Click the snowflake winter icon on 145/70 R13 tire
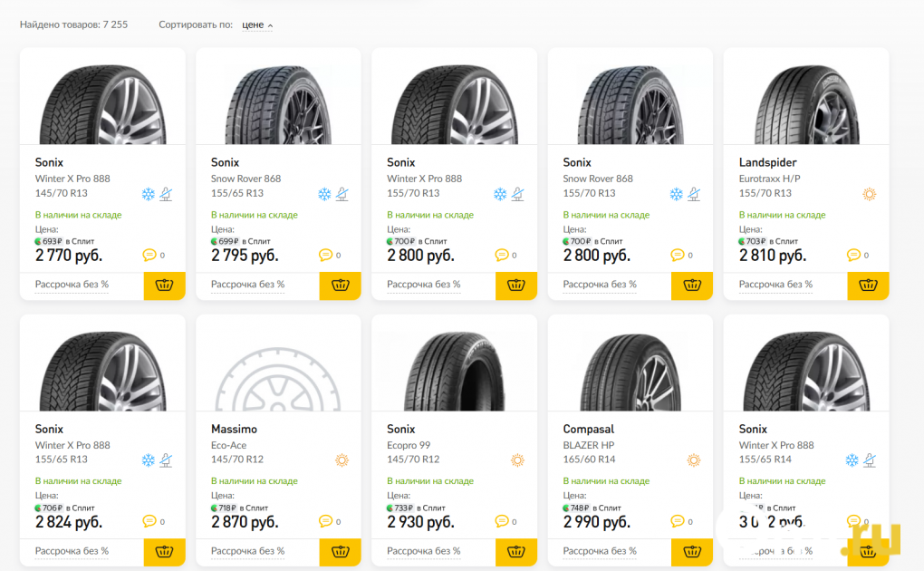 (x=148, y=194)
